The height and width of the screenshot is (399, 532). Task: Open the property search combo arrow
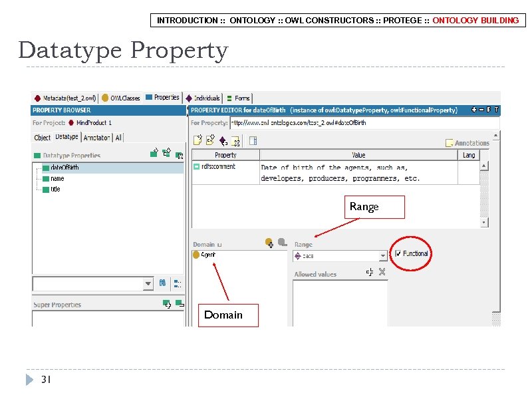148,283
